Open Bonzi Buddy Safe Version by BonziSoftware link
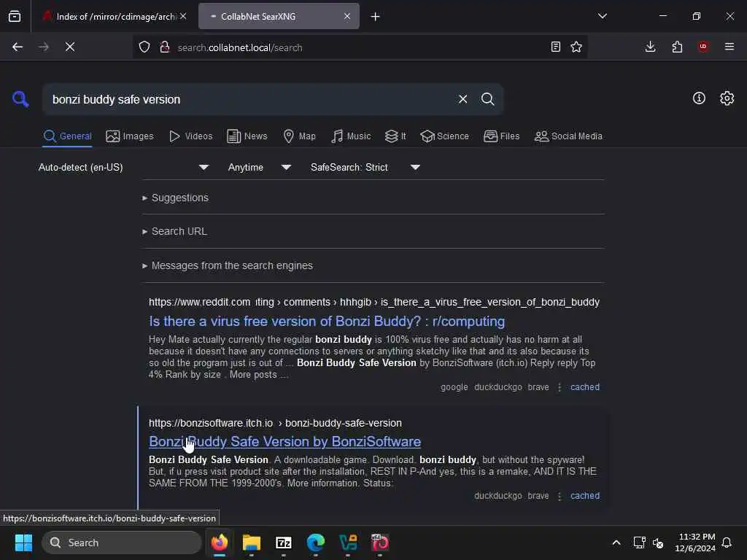This screenshot has width=747, height=560. coord(285,441)
